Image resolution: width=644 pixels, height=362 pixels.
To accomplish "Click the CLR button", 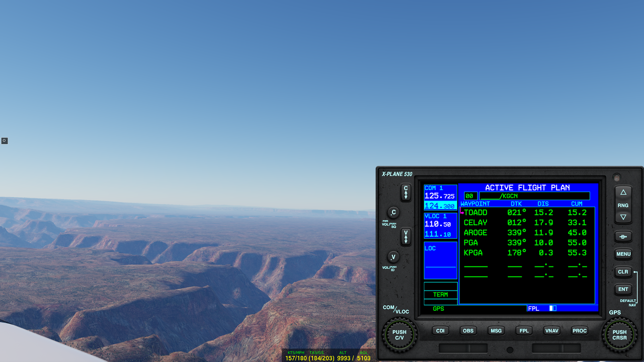I will (623, 271).
